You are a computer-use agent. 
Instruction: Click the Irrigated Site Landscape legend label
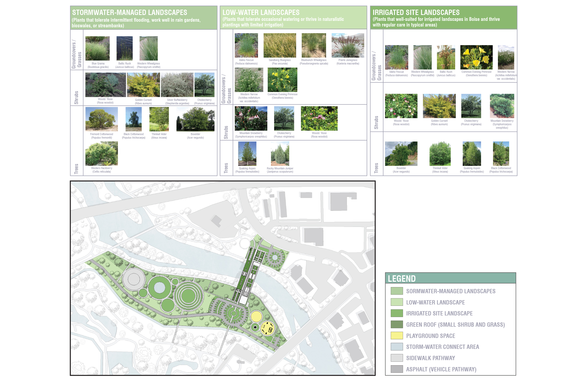[x=439, y=313]
